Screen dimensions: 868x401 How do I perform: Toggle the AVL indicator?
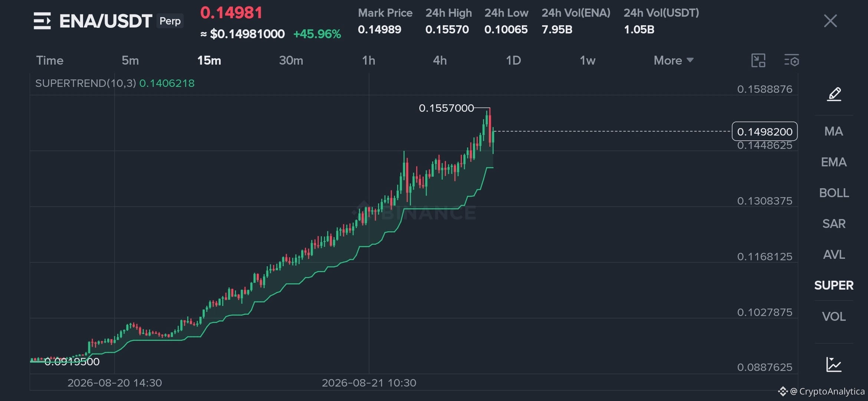pyautogui.click(x=834, y=255)
